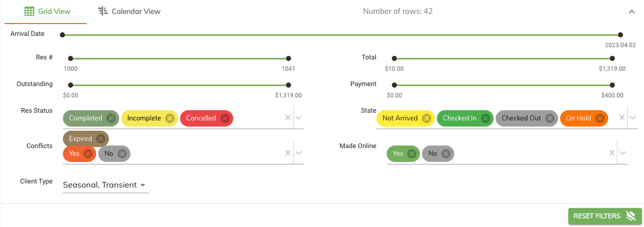
Task: Switch to the Grid View tab
Action: click(x=47, y=11)
